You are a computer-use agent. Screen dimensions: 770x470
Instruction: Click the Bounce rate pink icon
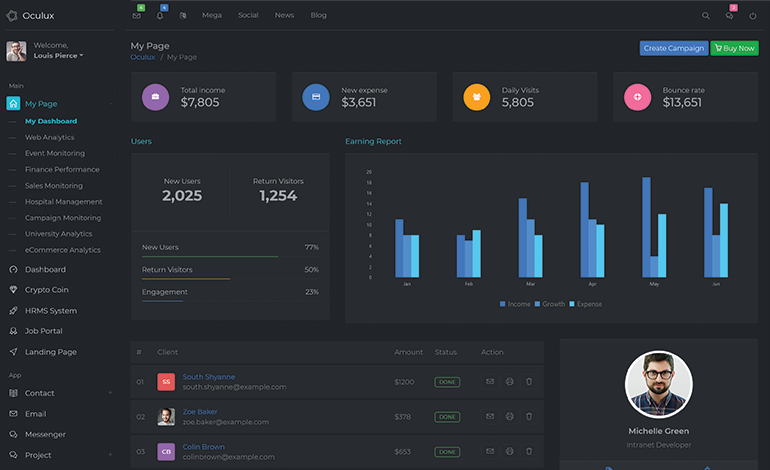click(637, 97)
